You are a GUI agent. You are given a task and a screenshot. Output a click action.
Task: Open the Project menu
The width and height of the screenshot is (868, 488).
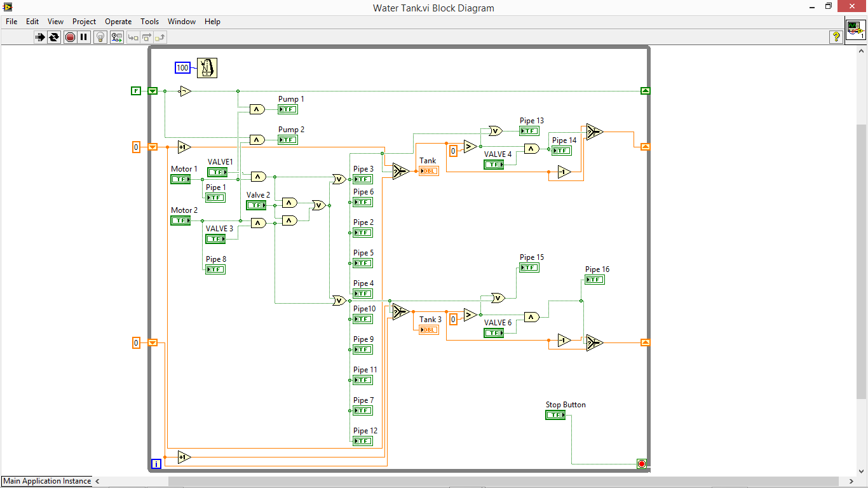(84, 22)
